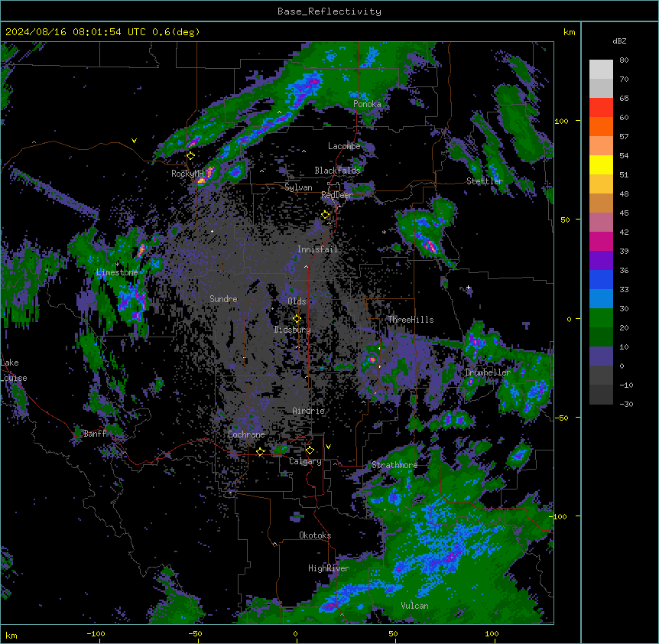This screenshot has height=644, width=659.
Task: Click the yellow diamond marker above Didsbury
Action: (297, 319)
